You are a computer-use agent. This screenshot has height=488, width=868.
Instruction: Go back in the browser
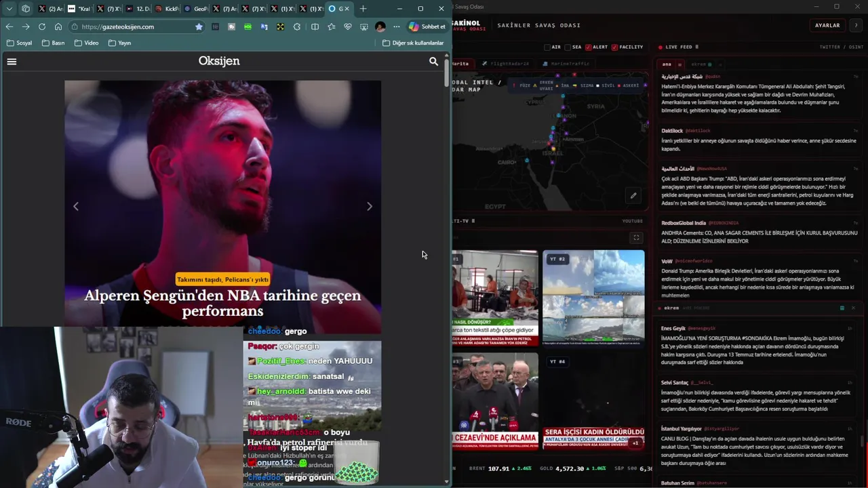coord(9,26)
